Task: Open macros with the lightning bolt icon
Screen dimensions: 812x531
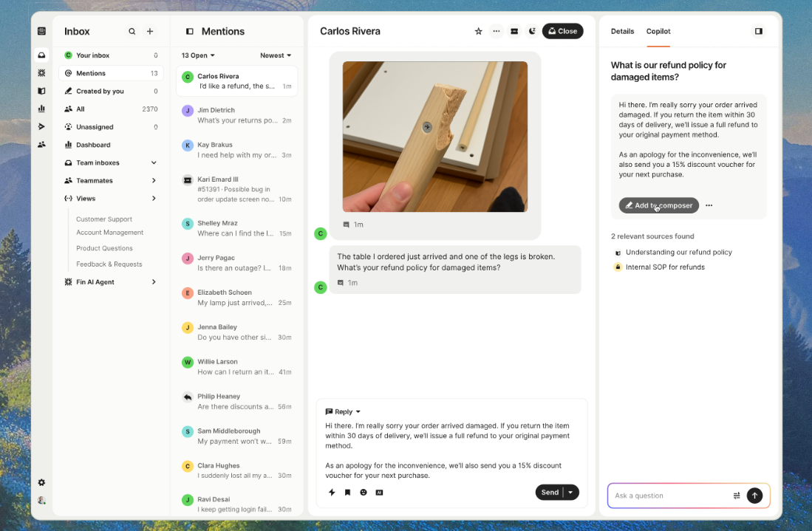Action: pyautogui.click(x=332, y=493)
